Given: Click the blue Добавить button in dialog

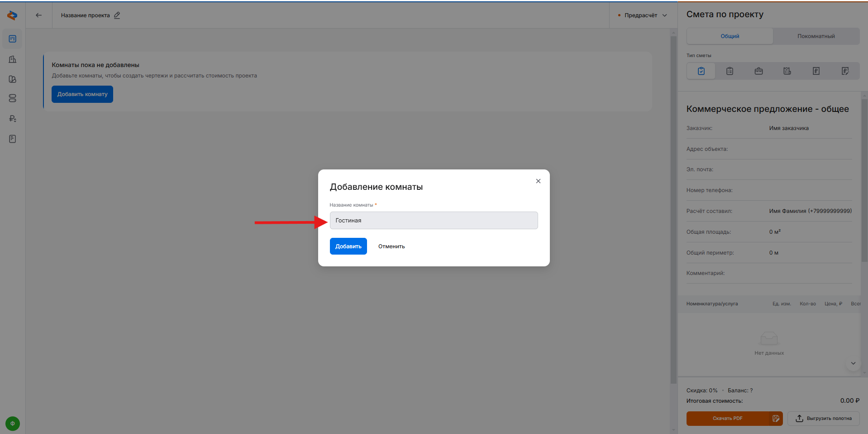Looking at the screenshot, I should click(x=348, y=246).
